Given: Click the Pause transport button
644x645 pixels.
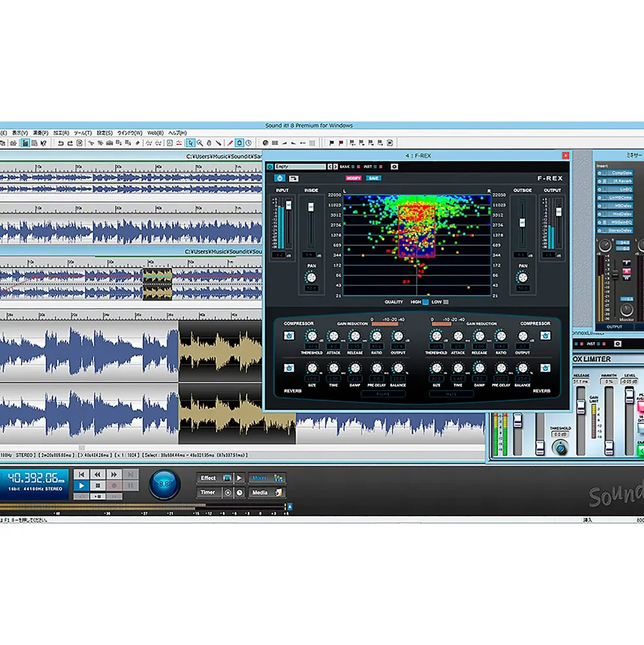Looking at the screenshot, I should coord(130,486).
